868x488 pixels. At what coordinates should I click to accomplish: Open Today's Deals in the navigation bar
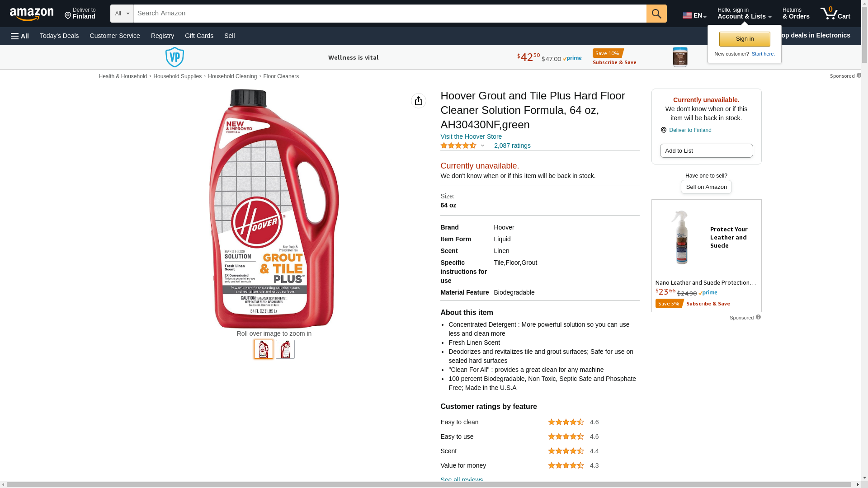tap(59, 36)
